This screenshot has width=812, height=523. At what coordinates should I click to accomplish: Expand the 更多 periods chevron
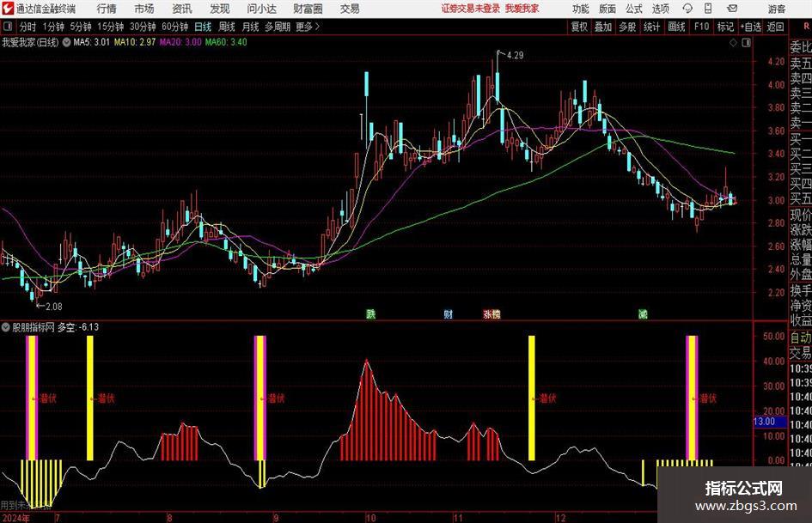pyautogui.click(x=317, y=27)
